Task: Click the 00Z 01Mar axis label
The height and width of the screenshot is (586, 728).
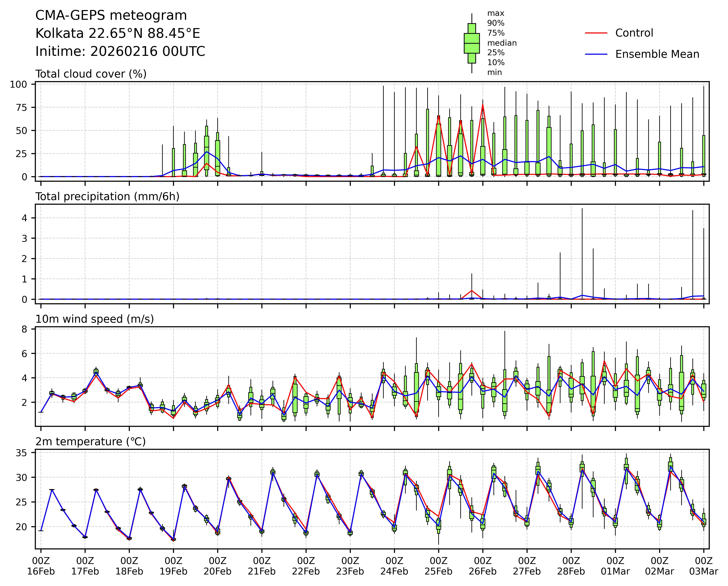Action: pos(615,566)
